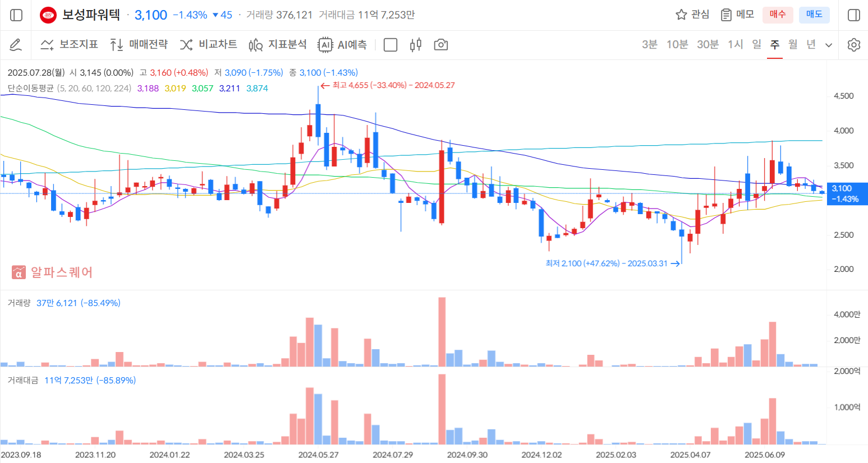Image resolution: width=868 pixels, height=463 pixels.
Task: Click the 최저 2,100 low marker
Action: coord(613,263)
